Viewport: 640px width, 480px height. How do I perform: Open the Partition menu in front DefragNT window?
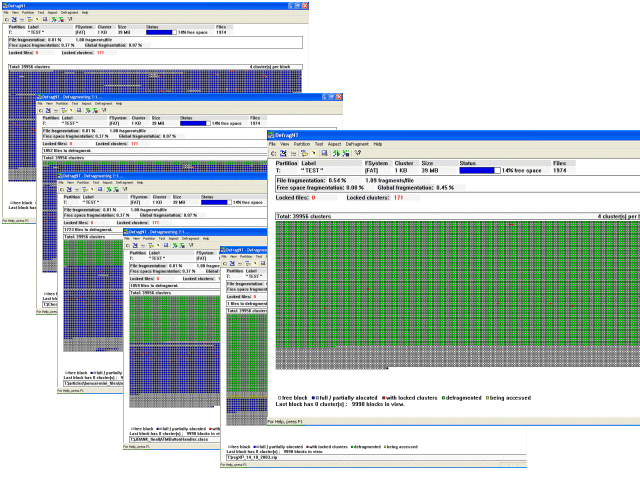[302, 144]
